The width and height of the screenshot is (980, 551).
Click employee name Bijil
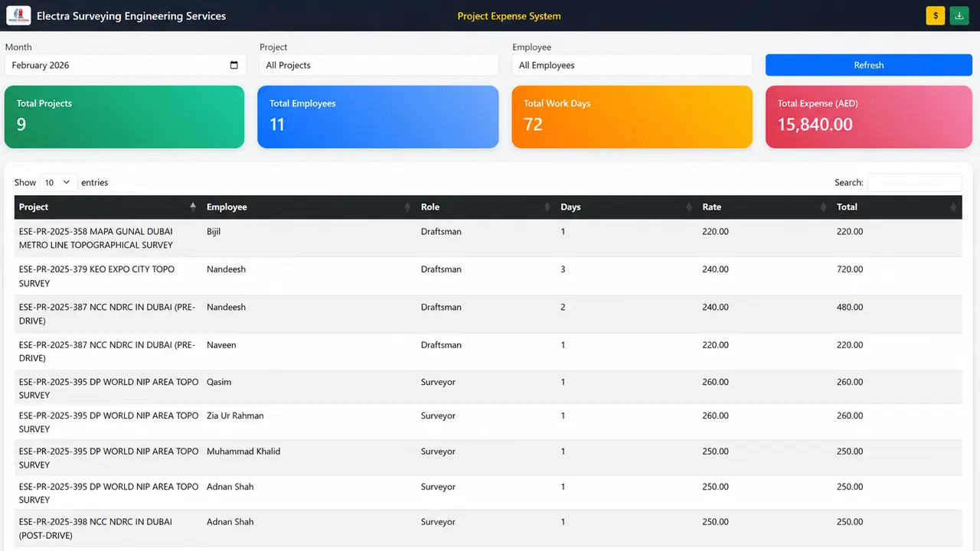pyautogui.click(x=214, y=231)
